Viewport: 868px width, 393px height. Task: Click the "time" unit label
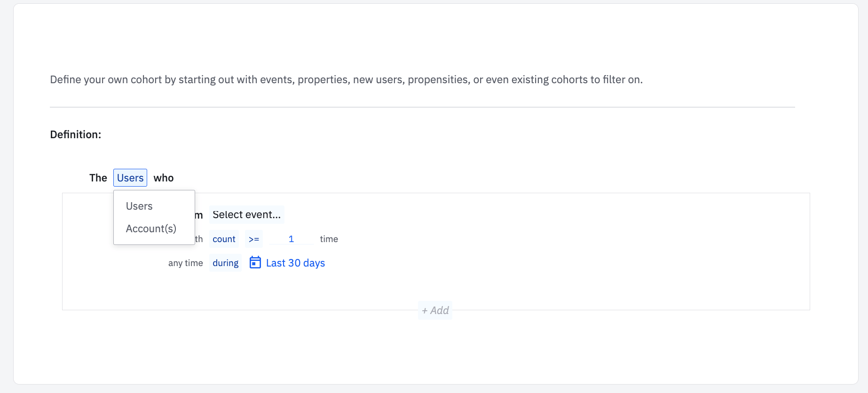pyautogui.click(x=329, y=239)
